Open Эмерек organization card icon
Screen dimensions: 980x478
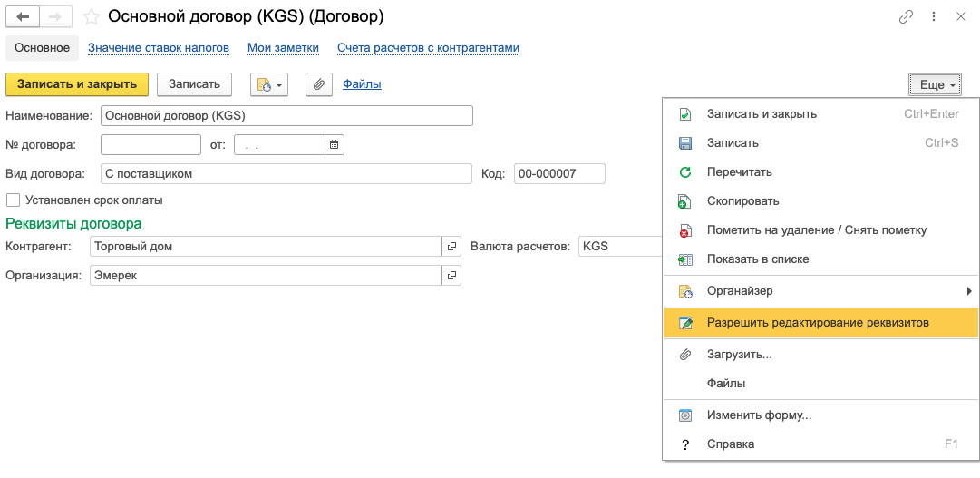click(451, 276)
